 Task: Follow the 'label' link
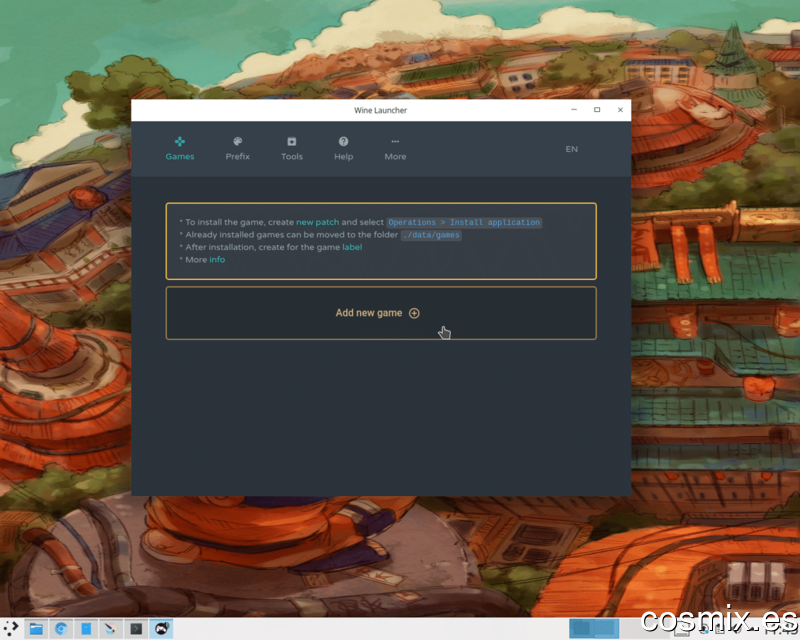pos(352,247)
